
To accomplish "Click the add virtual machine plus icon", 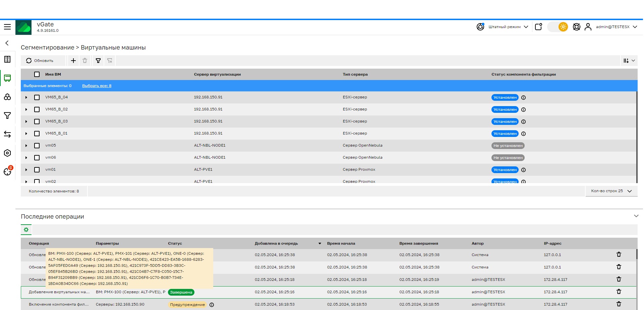I will click(x=73, y=61).
